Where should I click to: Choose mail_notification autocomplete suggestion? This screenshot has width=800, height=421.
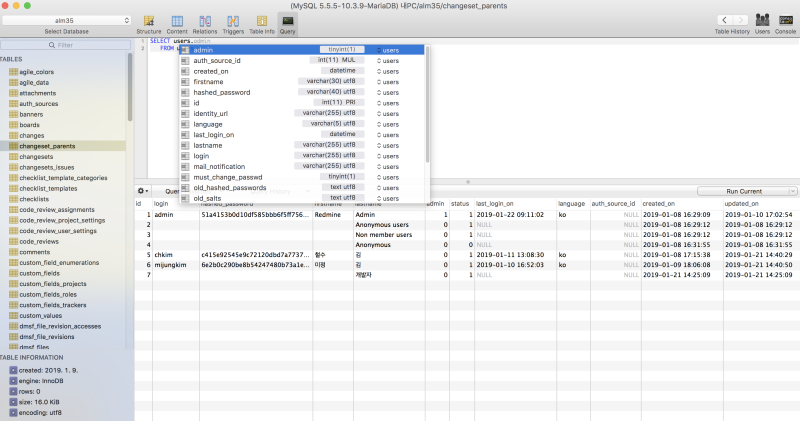[x=302, y=166]
